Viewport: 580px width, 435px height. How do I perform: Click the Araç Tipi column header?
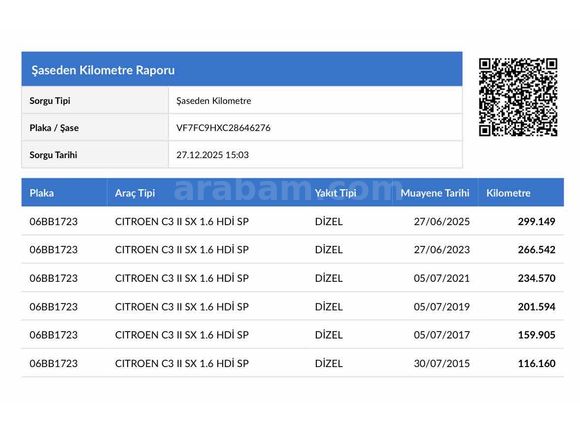pos(135,193)
